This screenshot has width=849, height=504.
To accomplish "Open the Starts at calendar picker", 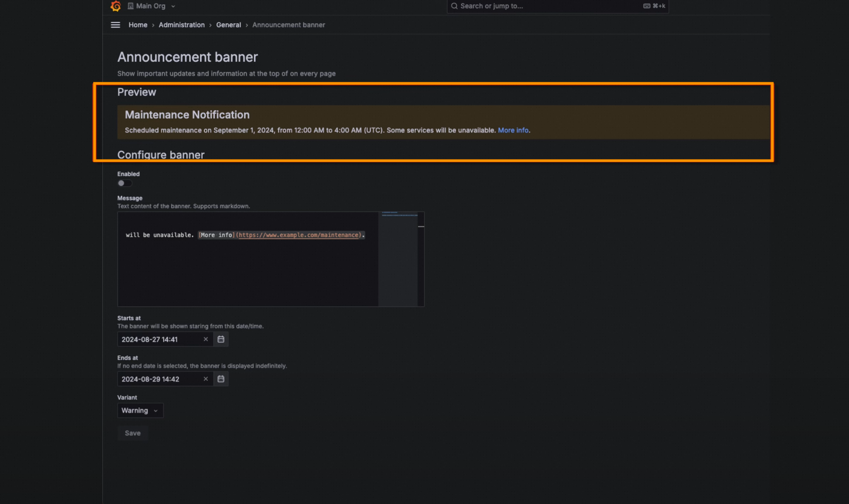I will (221, 339).
